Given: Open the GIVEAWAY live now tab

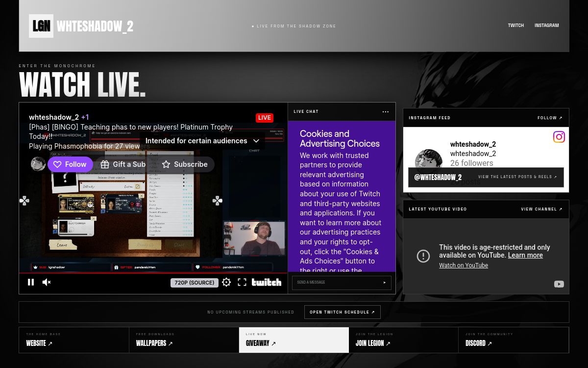Looking at the screenshot, I should (294, 340).
